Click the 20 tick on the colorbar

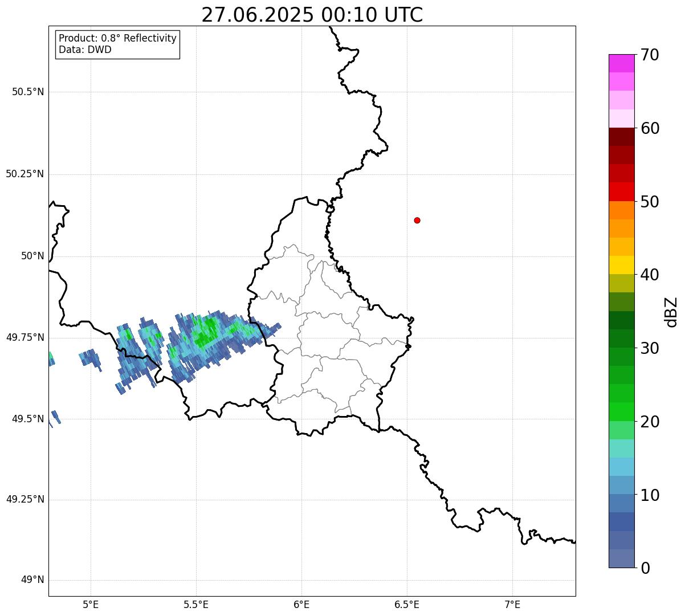click(649, 422)
